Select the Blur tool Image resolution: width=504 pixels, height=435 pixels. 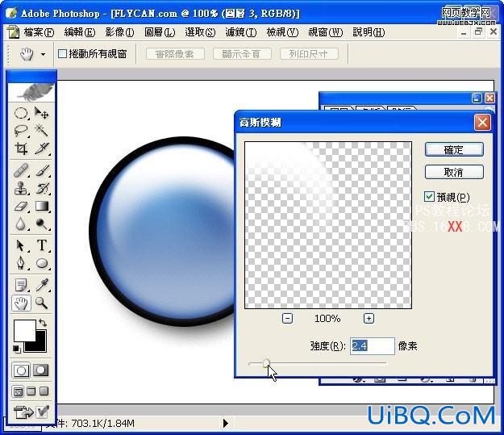21,224
